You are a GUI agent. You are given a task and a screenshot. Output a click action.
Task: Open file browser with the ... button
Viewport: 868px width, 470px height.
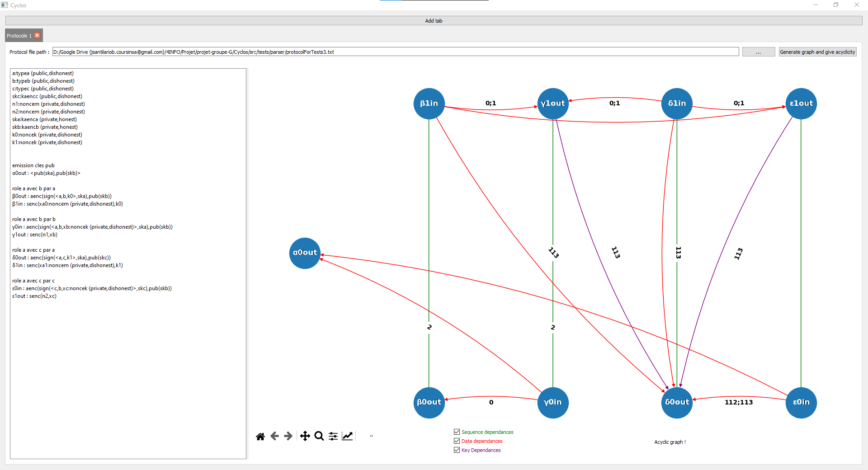[759, 52]
